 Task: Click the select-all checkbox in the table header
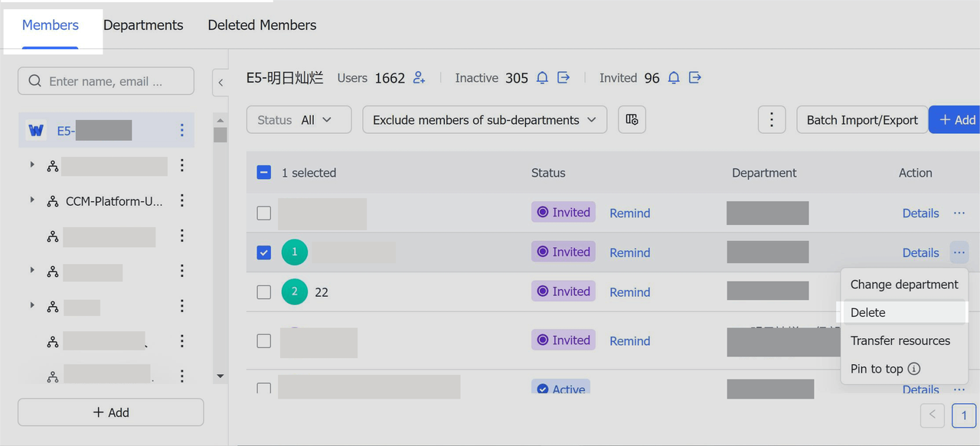point(263,172)
